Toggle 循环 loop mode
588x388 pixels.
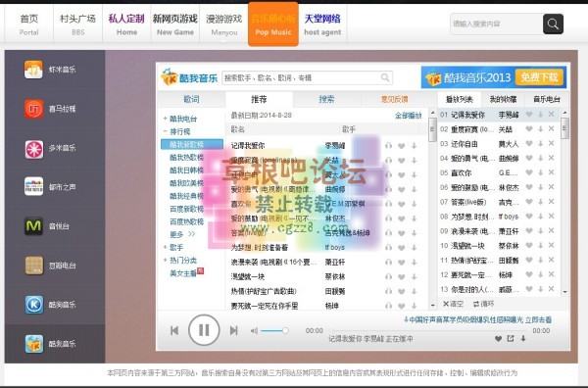484,304
